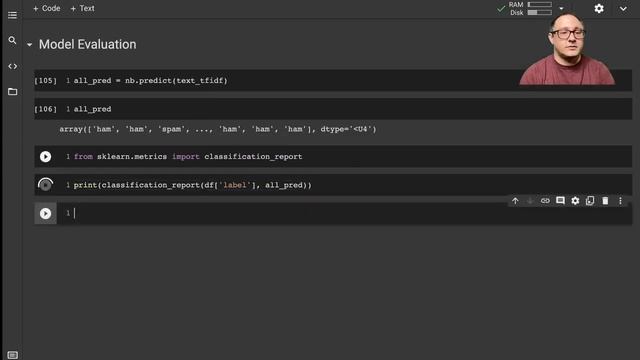The height and width of the screenshot is (360, 640).
Task: Click the print(classification_report...) code line
Action: [x=192, y=185]
